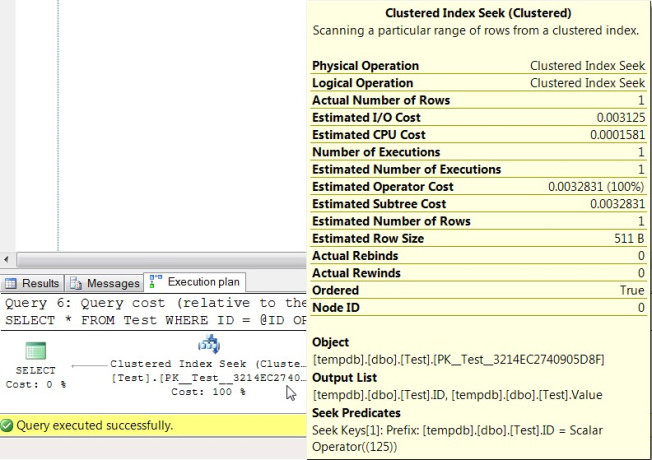Click the green success check icon
This screenshot has width=652, height=460.
(x=8, y=426)
